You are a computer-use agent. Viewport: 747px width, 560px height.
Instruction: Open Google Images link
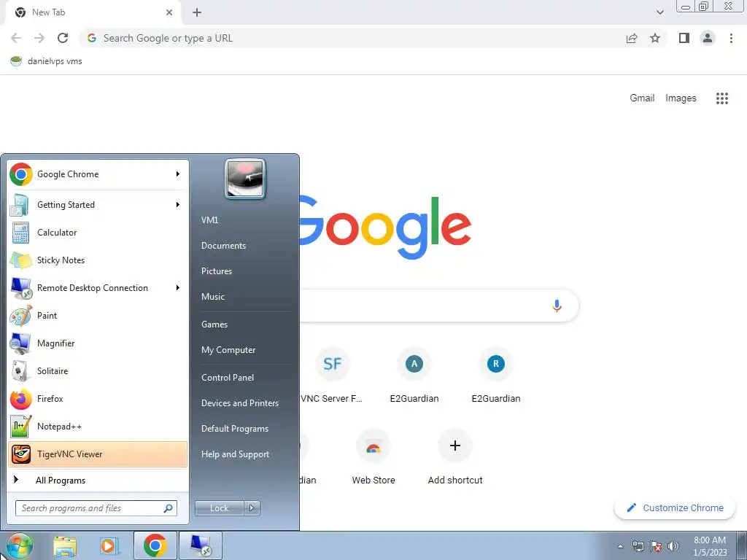click(x=681, y=98)
